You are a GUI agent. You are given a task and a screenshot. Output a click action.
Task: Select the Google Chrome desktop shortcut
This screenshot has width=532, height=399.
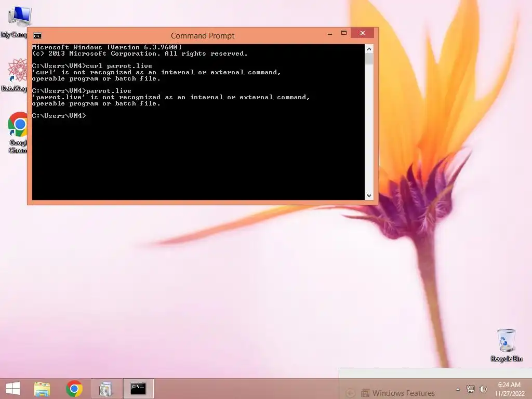coord(17,132)
